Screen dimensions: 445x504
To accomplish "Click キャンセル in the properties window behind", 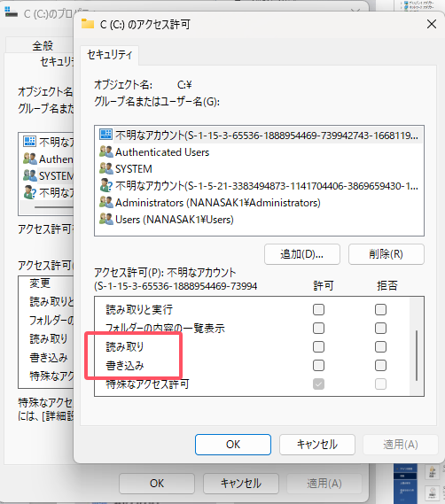I will click(241, 483).
